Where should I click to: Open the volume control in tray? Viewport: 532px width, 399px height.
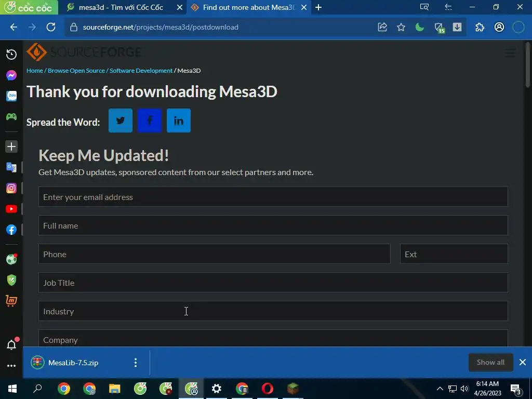[x=464, y=389]
